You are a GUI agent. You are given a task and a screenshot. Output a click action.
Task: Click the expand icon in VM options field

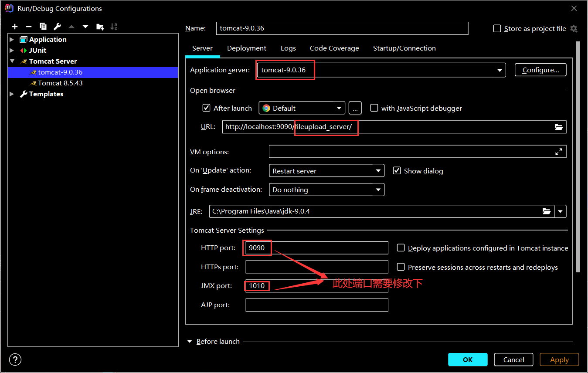(558, 152)
